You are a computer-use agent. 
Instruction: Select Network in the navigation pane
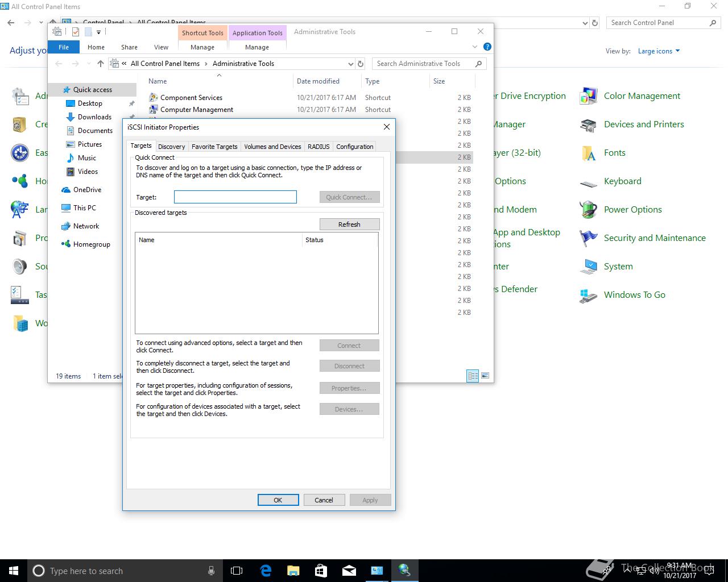[86, 226]
